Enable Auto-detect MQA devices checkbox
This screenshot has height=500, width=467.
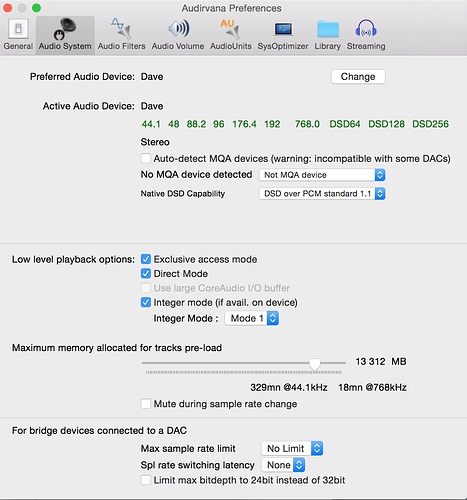[x=146, y=158]
